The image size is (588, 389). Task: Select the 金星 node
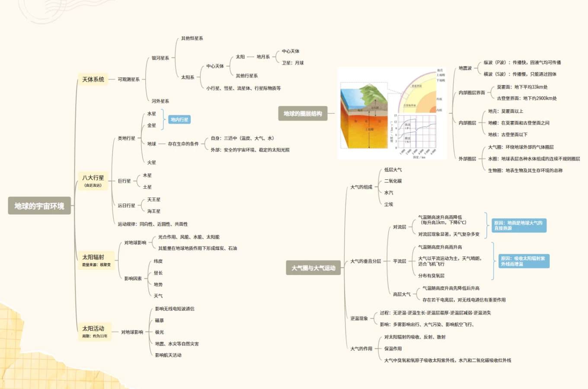tap(151, 125)
